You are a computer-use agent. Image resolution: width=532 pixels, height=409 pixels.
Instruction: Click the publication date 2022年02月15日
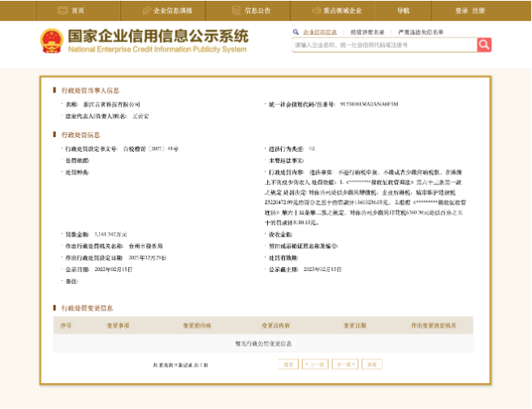point(114,269)
